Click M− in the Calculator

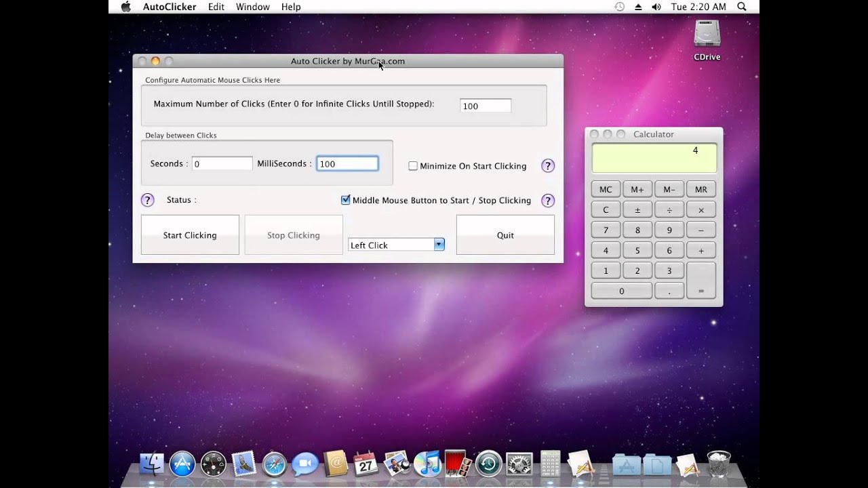669,190
